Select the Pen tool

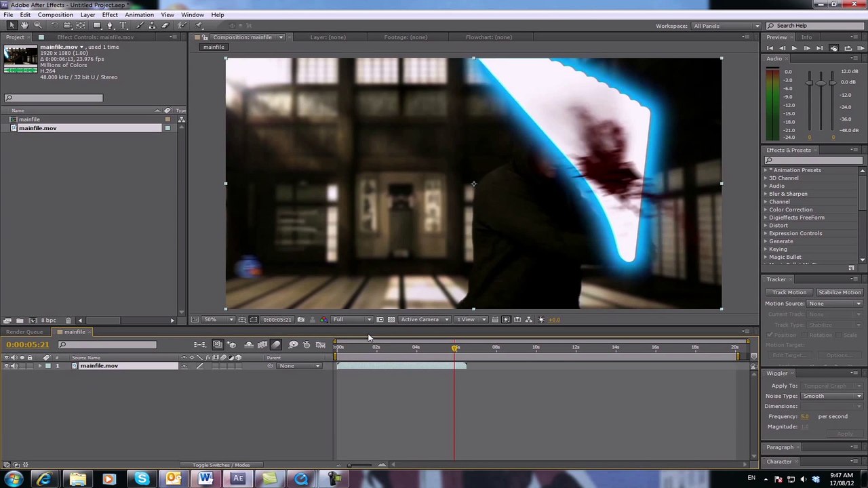coord(110,26)
